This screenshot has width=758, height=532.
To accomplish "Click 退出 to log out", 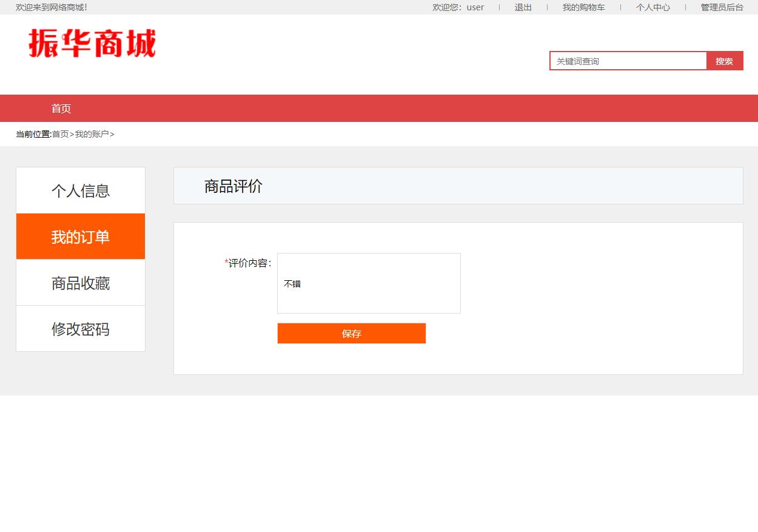I will pos(522,7).
